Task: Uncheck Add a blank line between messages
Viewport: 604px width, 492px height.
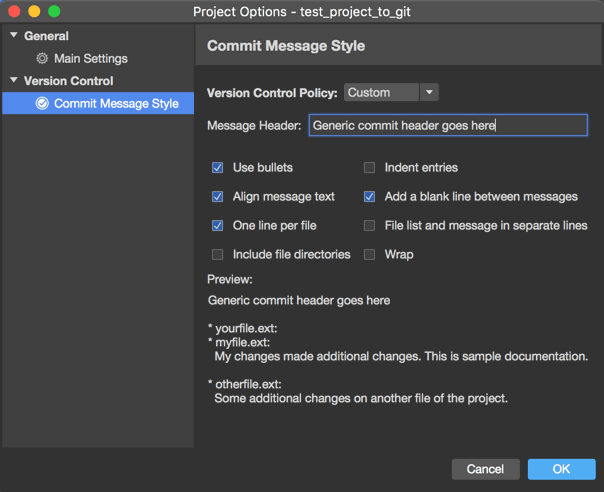Action: [369, 196]
